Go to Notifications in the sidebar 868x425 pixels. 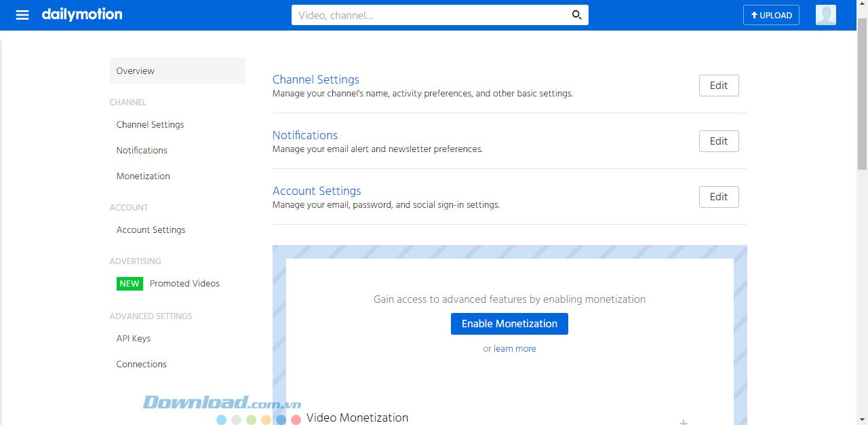coord(142,151)
